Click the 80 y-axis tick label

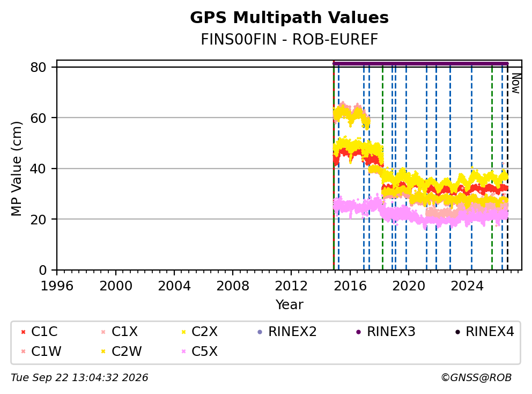pos(38,67)
